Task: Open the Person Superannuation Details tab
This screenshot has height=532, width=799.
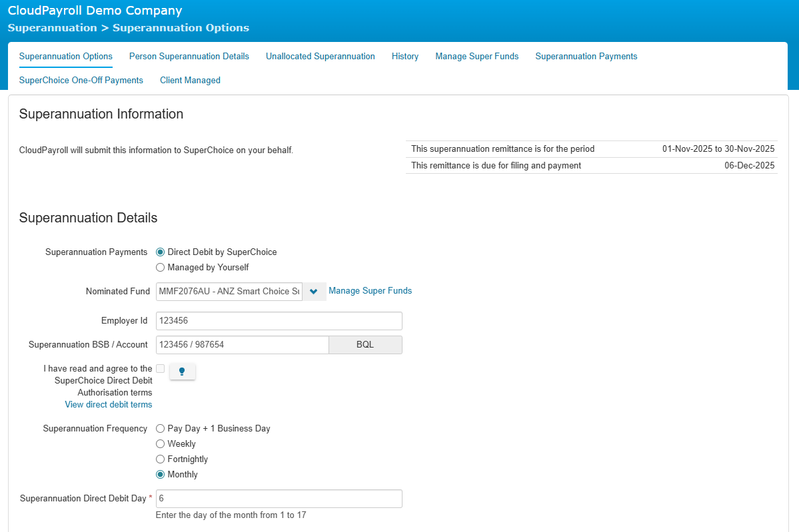Action: tap(189, 57)
